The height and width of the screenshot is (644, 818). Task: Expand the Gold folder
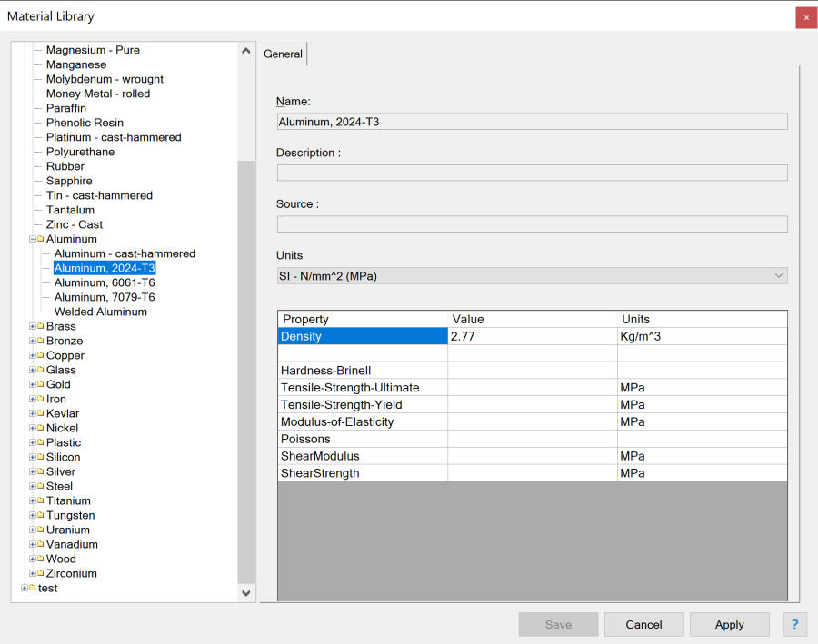coord(33,384)
